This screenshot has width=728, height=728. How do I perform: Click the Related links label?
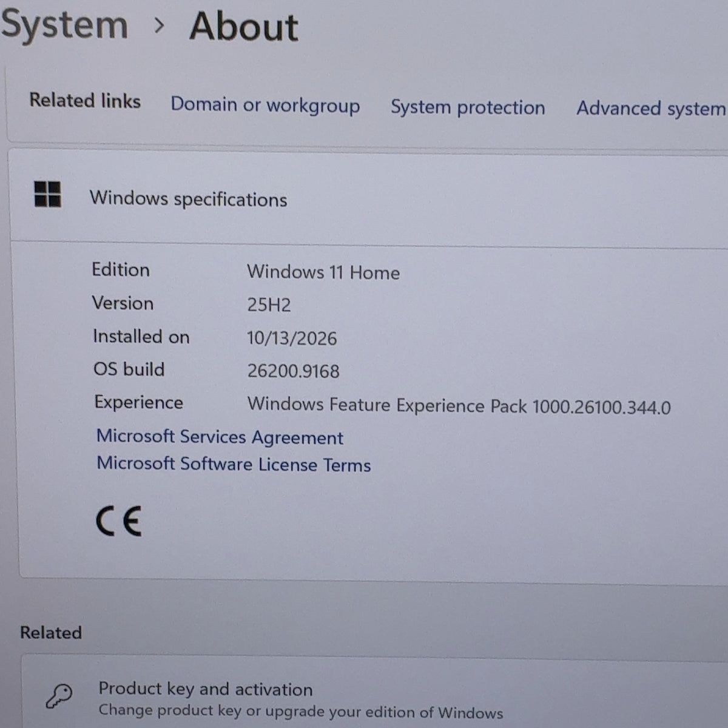click(85, 100)
